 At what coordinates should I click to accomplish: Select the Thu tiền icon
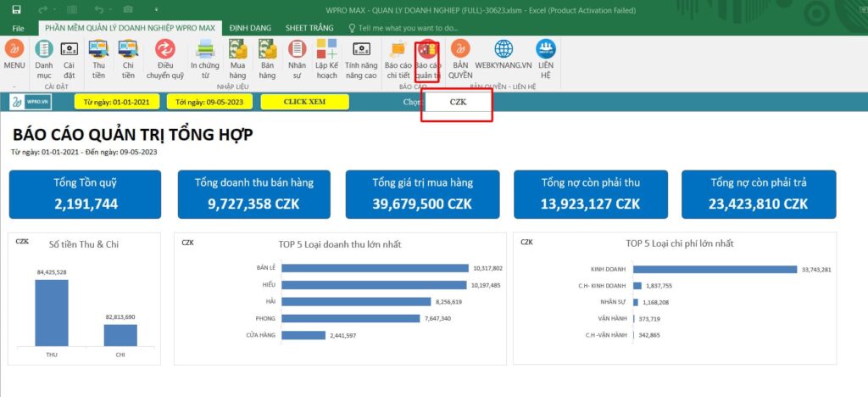[x=98, y=51]
